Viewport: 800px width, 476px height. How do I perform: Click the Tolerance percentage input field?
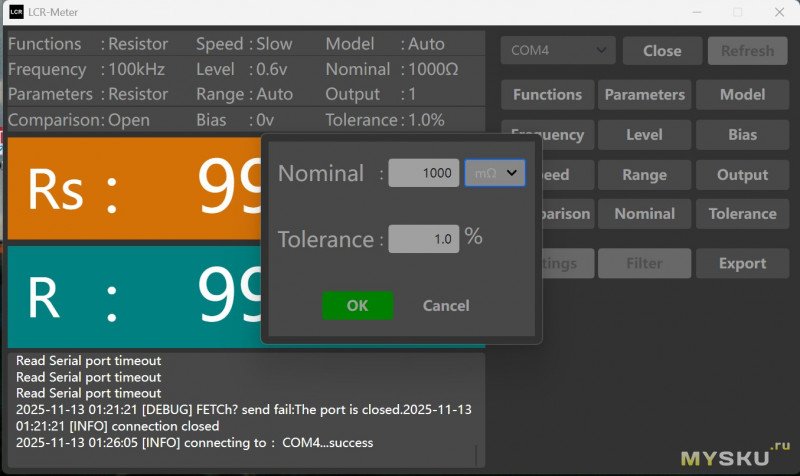[x=424, y=239]
